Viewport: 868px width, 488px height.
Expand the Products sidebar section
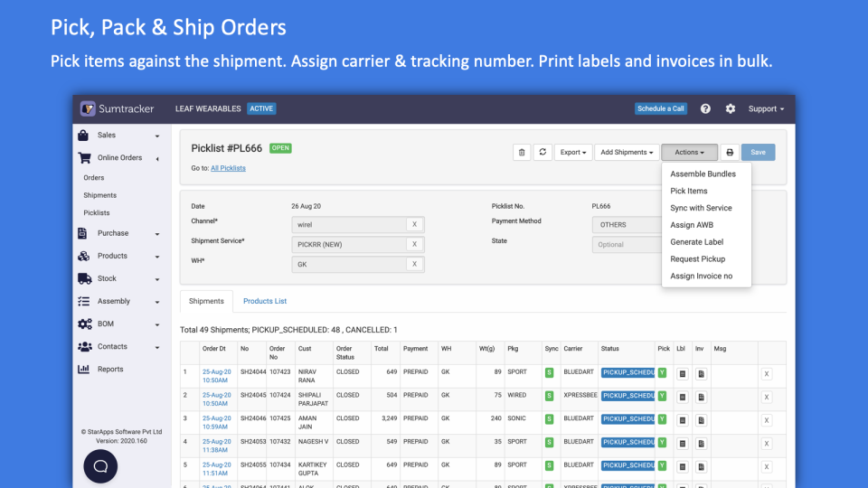pyautogui.click(x=157, y=258)
